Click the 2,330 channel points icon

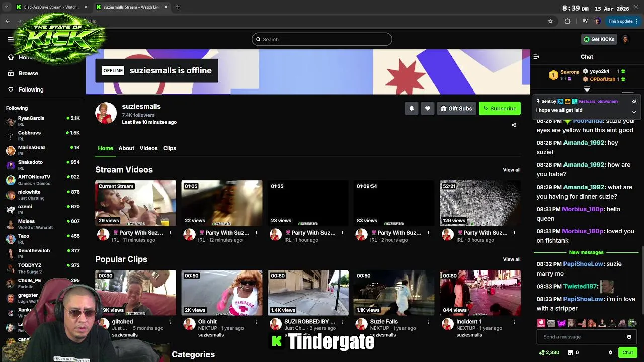pyautogui.click(x=542, y=352)
